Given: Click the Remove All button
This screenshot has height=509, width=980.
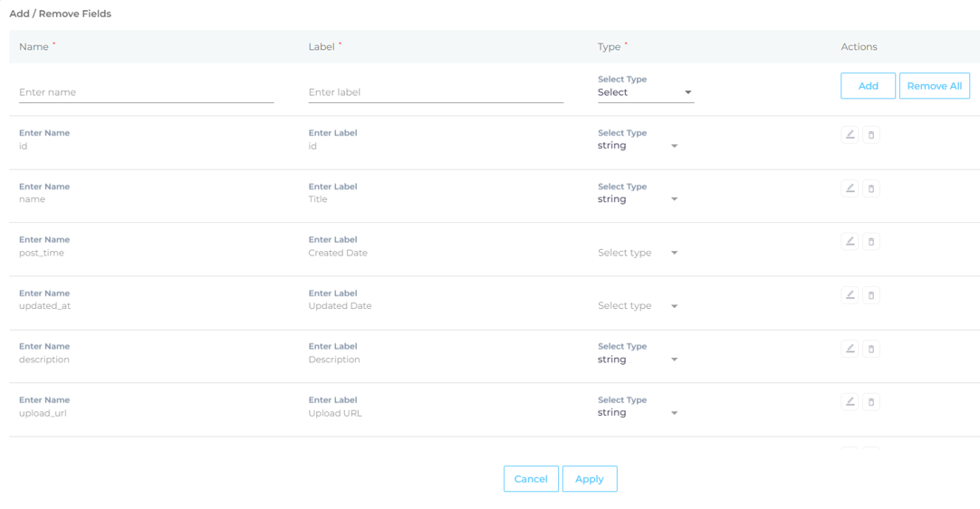Looking at the screenshot, I should click(935, 86).
